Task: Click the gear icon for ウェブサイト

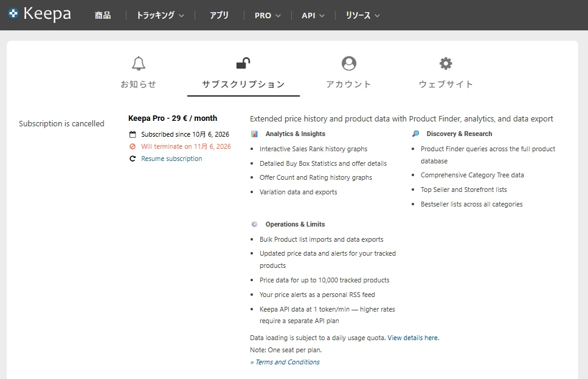Action: tap(446, 63)
